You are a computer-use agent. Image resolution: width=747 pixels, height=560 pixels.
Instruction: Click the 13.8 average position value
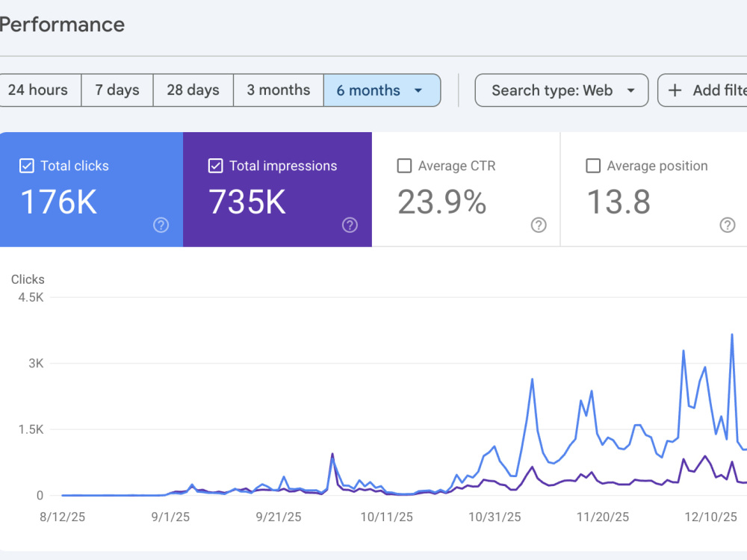point(619,202)
